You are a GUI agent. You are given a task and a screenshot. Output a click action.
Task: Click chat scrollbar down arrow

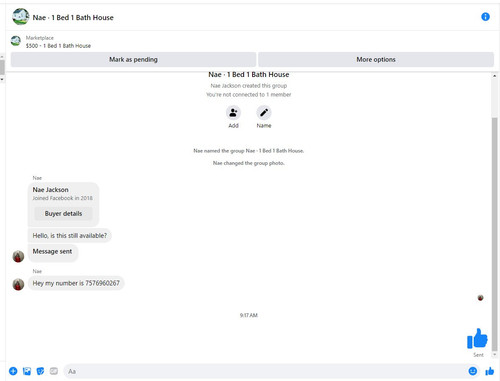(x=495, y=355)
